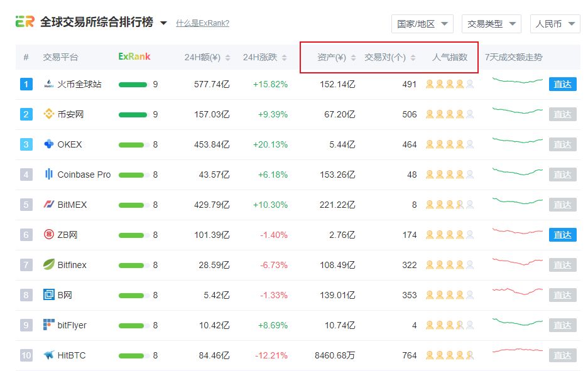588x371 pixels.
Task: Click the bitFlyer exchange name
Action: 72,325
